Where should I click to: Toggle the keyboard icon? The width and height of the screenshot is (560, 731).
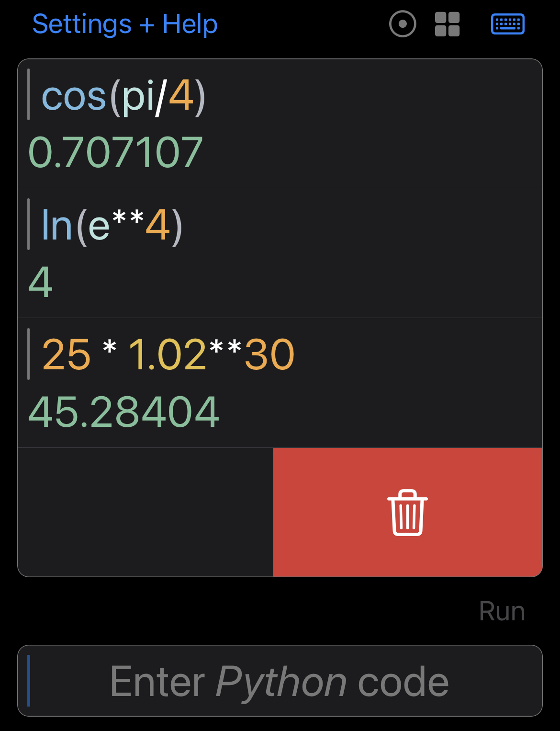coord(508,24)
